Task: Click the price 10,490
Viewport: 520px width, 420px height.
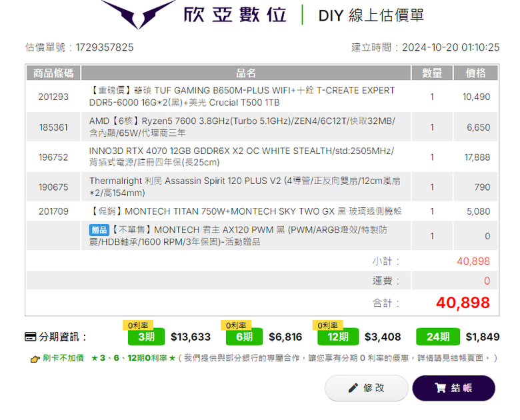Action: pos(476,97)
